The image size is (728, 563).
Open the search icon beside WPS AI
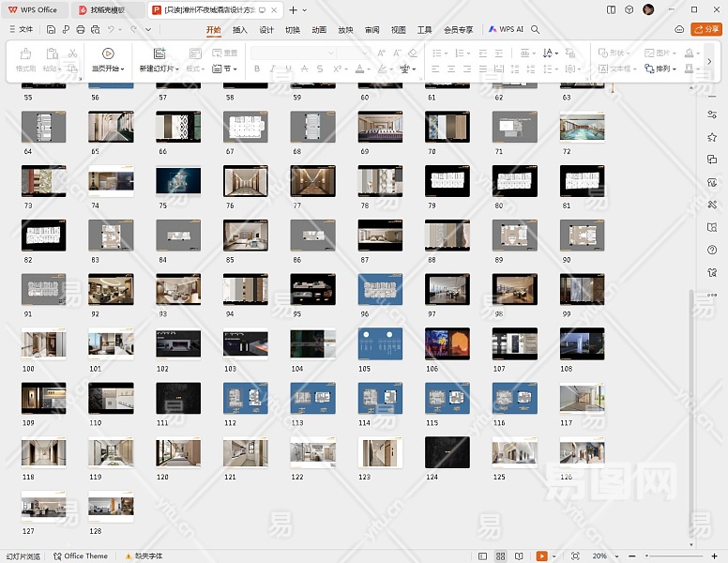coord(536,30)
